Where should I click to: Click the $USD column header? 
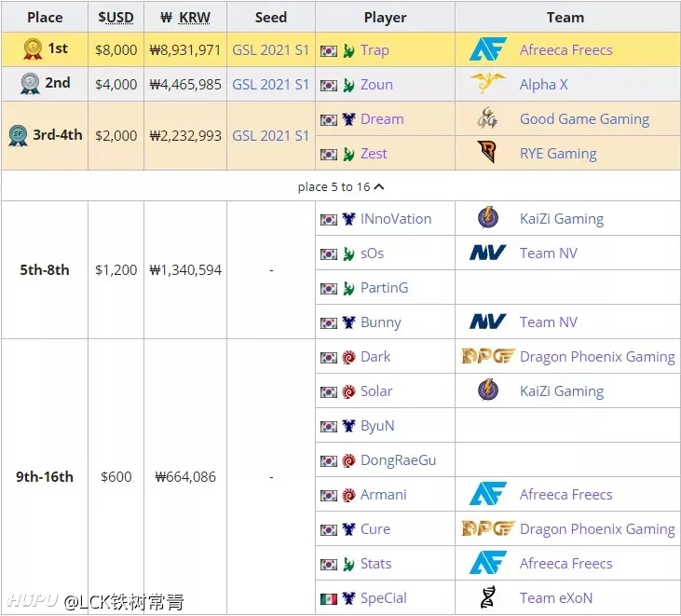(116, 17)
